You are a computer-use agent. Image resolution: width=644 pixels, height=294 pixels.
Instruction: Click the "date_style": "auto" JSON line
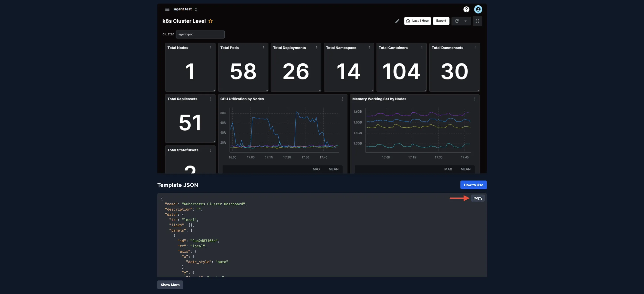click(207, 262)
